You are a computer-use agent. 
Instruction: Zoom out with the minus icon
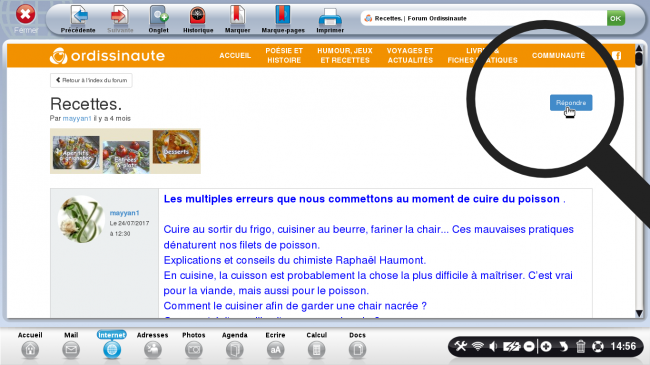coord(529,346)
